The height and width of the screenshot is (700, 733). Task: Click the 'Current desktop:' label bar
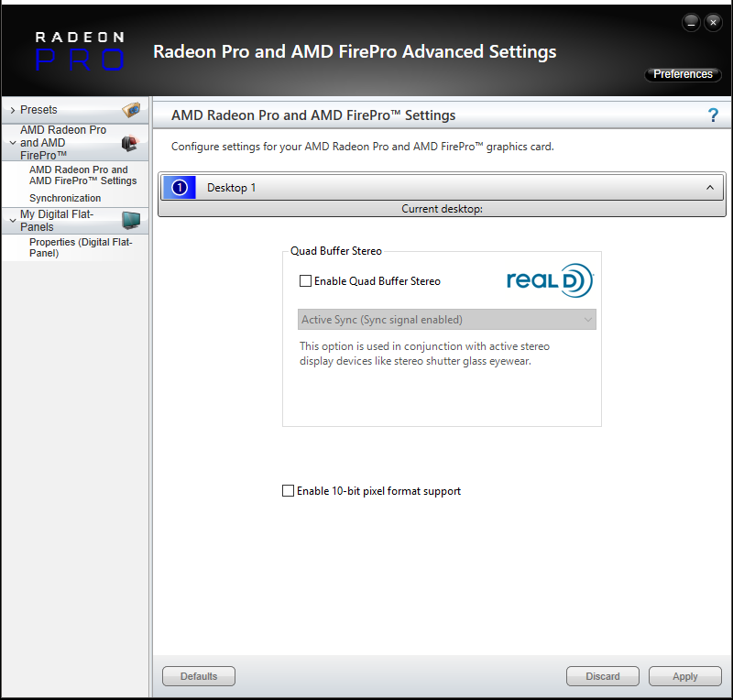tap(443, 209)
